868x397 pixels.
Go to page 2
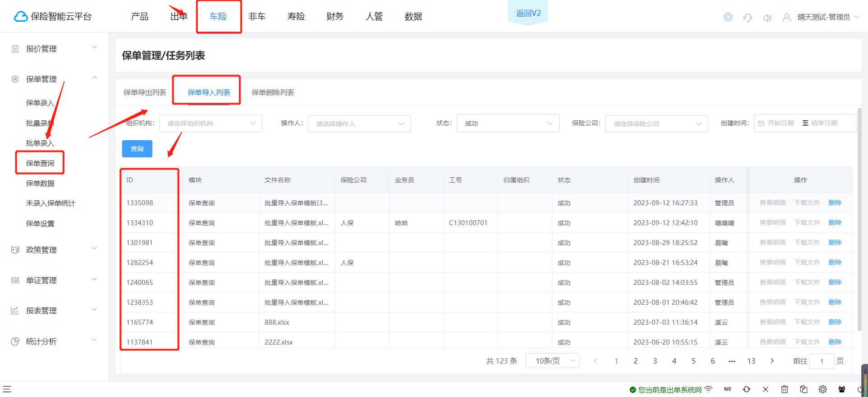(636, 361)
